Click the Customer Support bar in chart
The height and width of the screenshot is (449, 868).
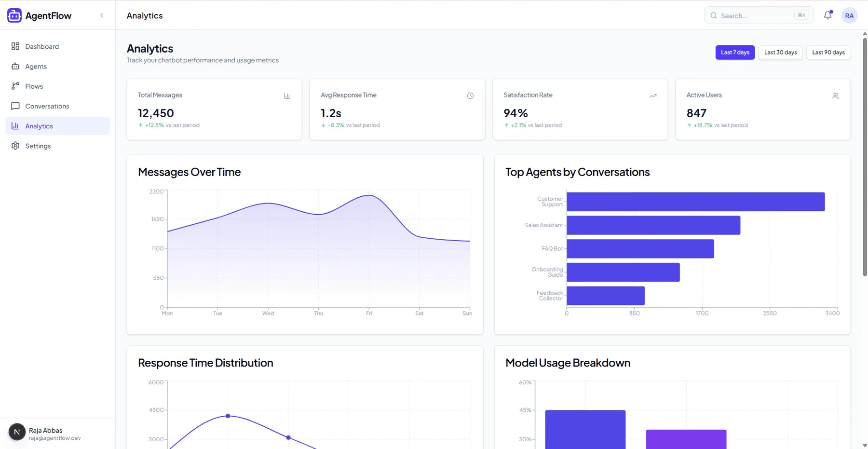click(x=695, y=202)
